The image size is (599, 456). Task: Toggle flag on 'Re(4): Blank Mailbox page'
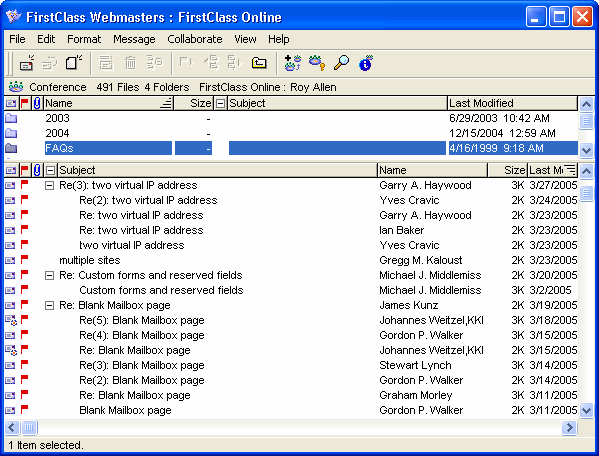click(24, 335)
